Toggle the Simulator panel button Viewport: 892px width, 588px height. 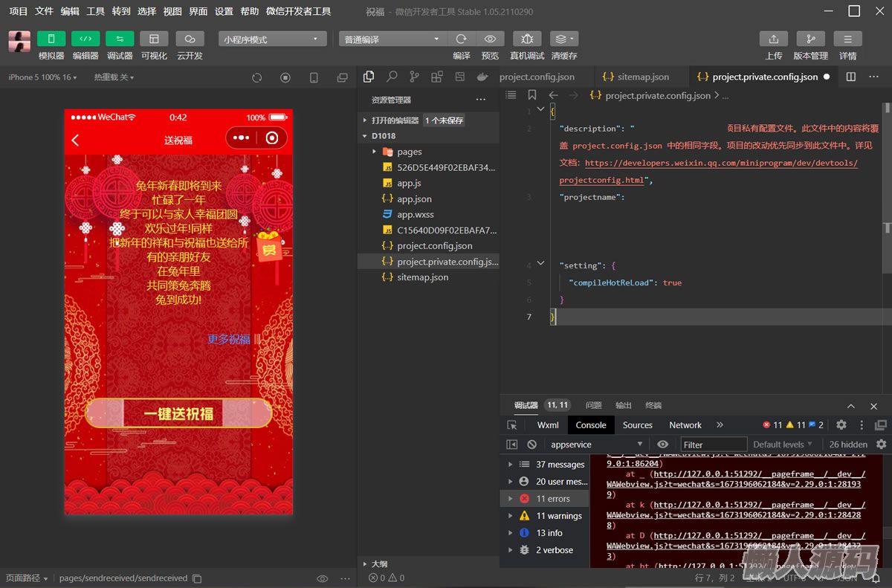pyautogui.click(x=51, y=39)
